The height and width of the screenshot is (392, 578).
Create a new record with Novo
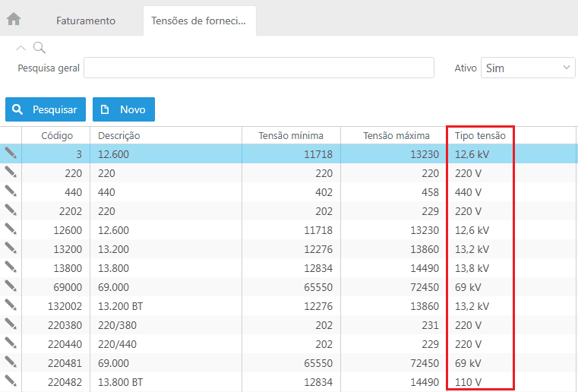pos(124,109)
